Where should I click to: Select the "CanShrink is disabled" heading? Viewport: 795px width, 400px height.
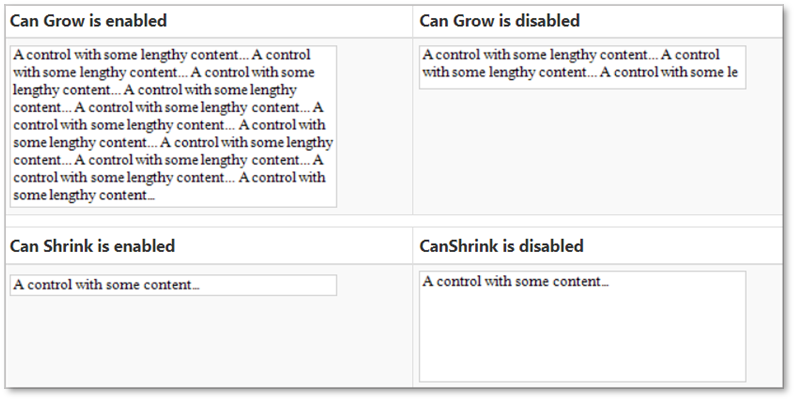tap(501, 246)
